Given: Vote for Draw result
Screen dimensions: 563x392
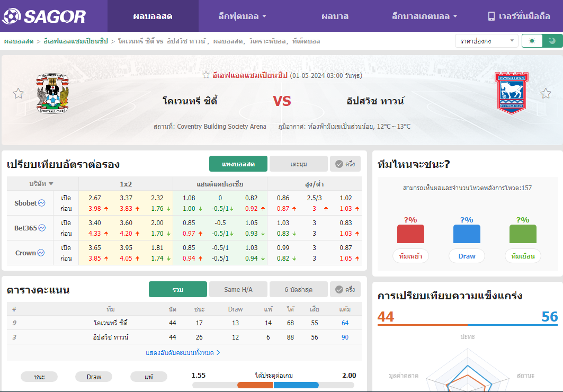Looking at the screenshot, I should pyautogui.click(x=467, y=256).
